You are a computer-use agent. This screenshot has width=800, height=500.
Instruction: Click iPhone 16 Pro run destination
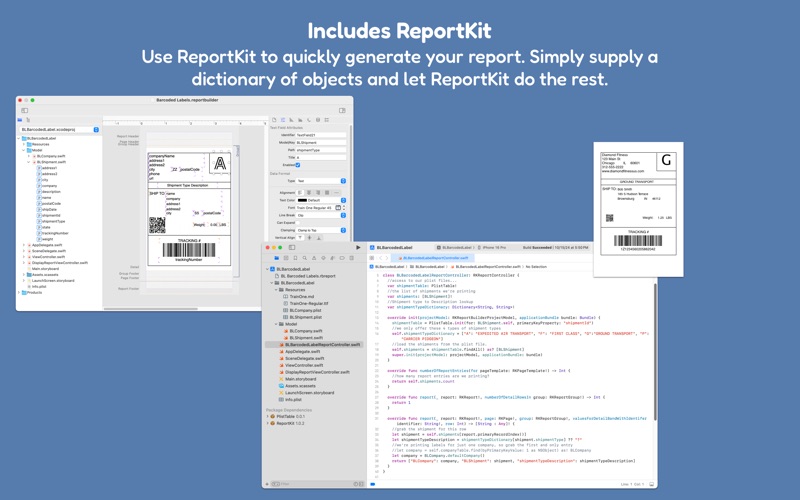click(494, 247)
